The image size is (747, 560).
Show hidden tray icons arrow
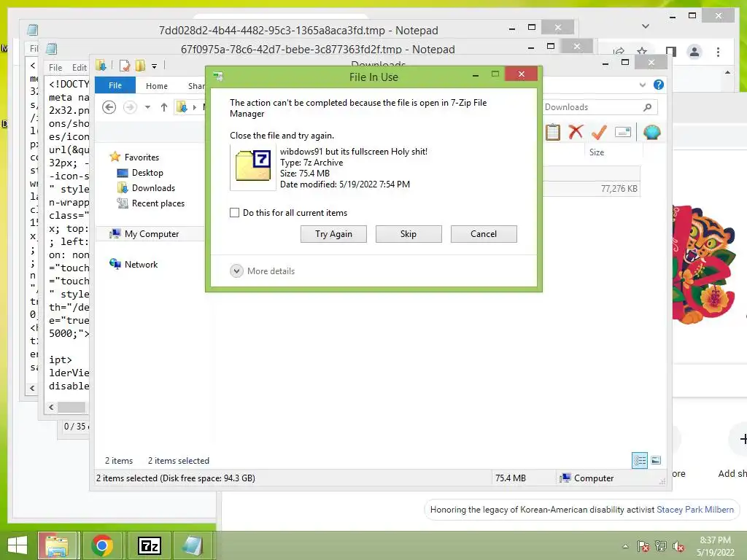625,546
